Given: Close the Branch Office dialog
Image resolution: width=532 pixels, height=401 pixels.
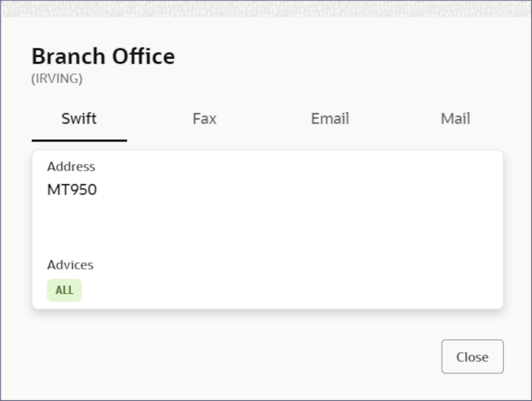Looking at the screenshot, I should [x=472, y=357].
